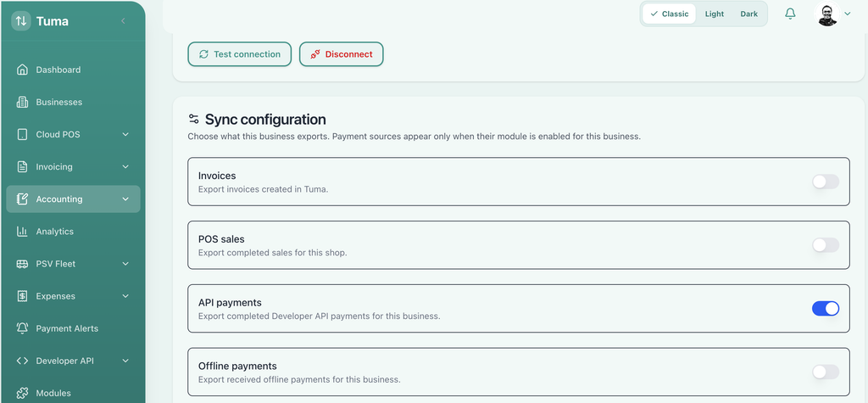Open notifications bell in header
This screenshot has height=403, width=868.
click(791, 14)
